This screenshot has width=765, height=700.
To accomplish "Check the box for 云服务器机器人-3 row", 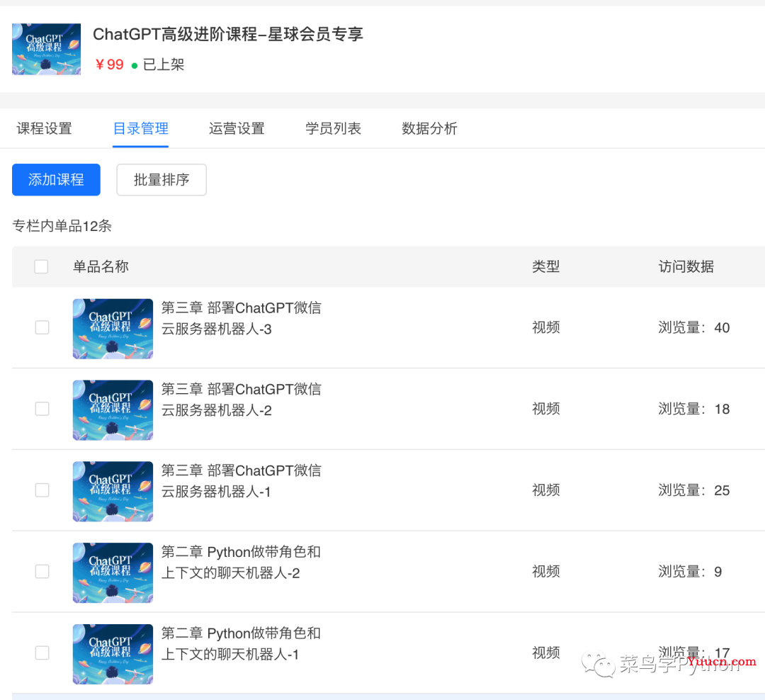I will (x=42, y=327).
